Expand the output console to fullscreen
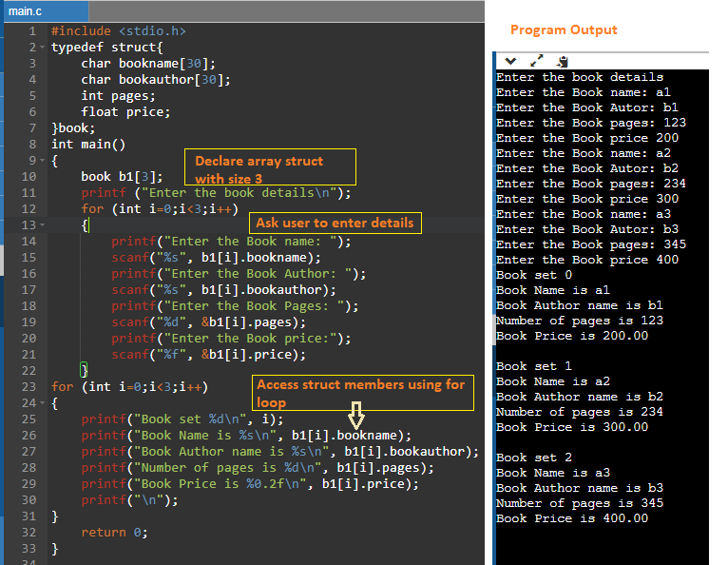 coord(536,61)
